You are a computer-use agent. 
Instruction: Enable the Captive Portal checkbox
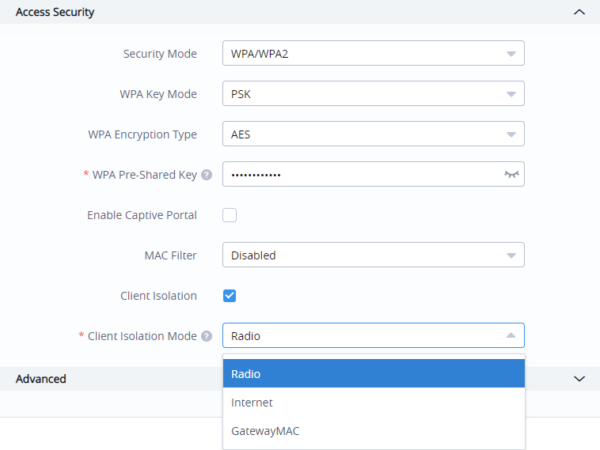pos(229,215)
